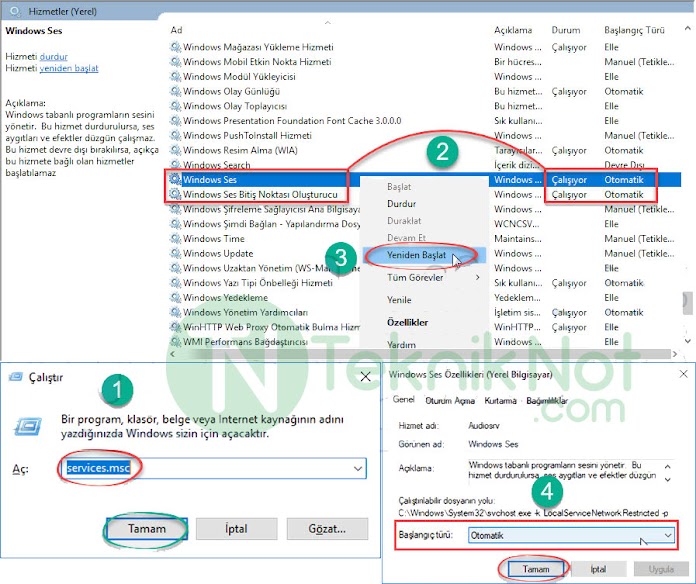Open the Kurtarma tab
This screenshot has width=696, height=584.
click(500, 401)
